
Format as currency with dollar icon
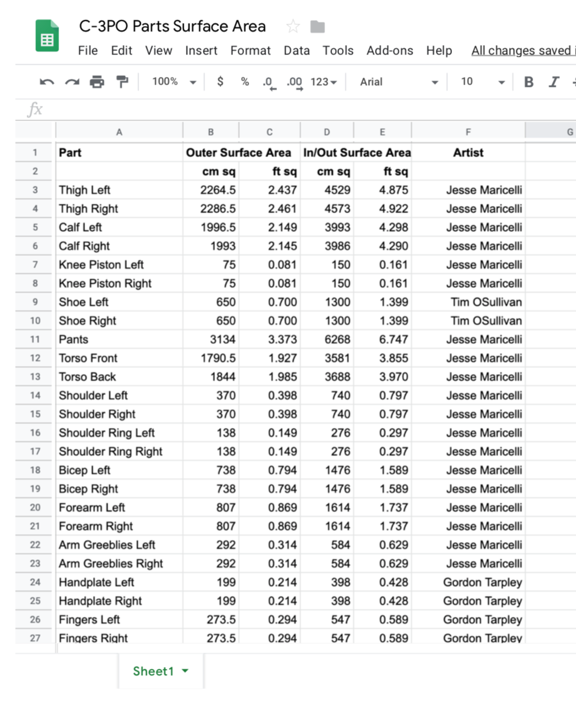pyautogui.click(x=220, y=82)
